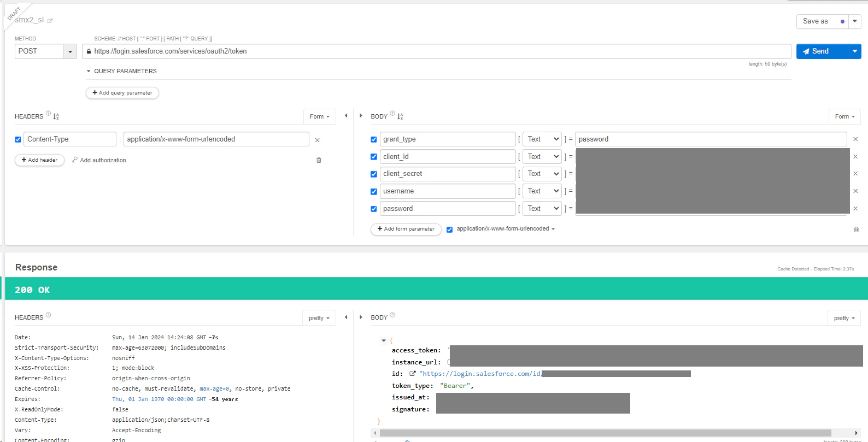
Task: Toggle the body content-type checkbox
Action: pyautogui.click(x=450, y=229)
